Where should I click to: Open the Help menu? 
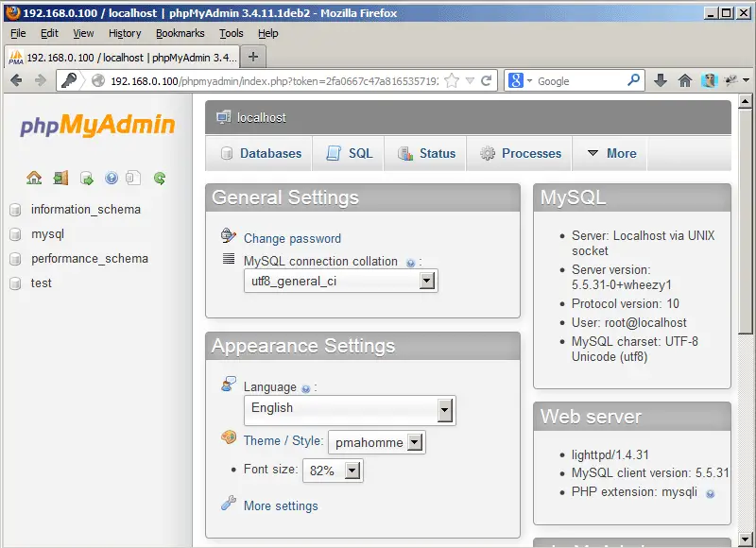tap(268, 33)
